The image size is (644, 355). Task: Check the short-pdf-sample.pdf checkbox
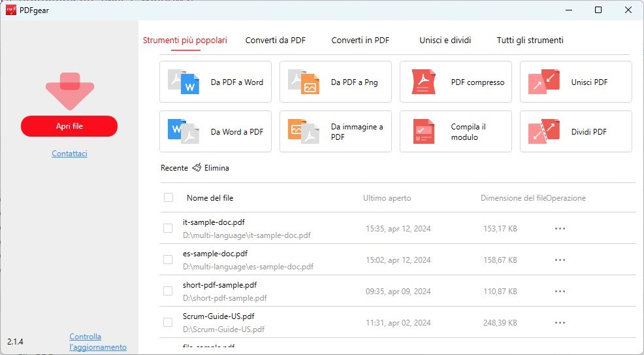168,290
